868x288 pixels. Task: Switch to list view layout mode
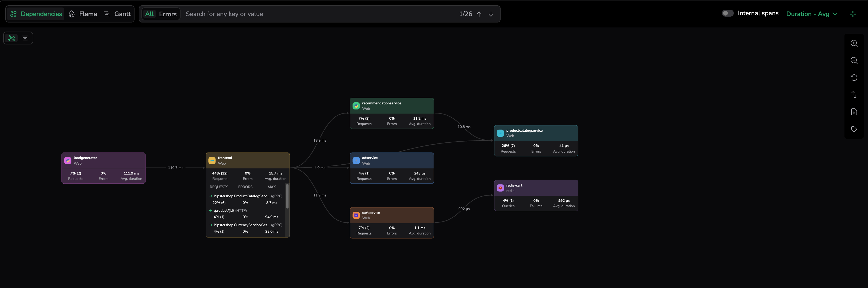coord(25,38)
